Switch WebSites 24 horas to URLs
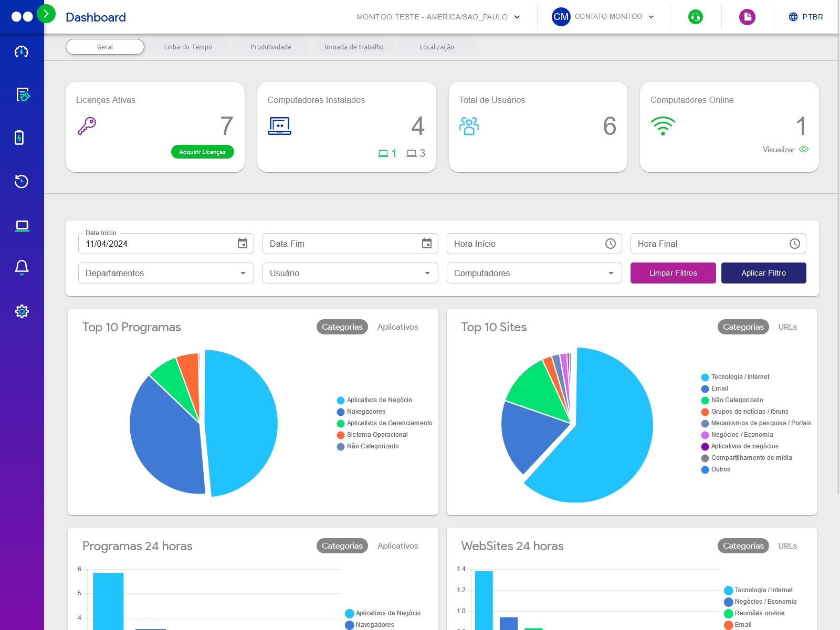840x630 pixels. point(787,545)
